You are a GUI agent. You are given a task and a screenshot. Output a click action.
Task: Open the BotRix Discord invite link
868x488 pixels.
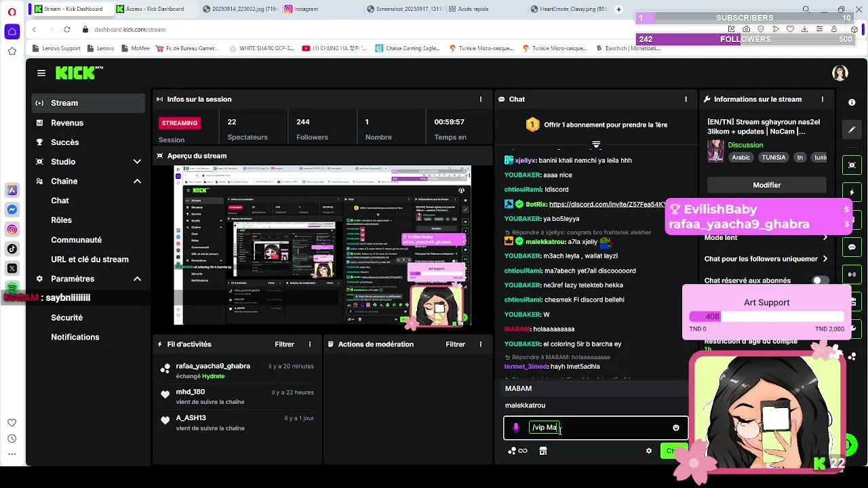tap(607, 204)
